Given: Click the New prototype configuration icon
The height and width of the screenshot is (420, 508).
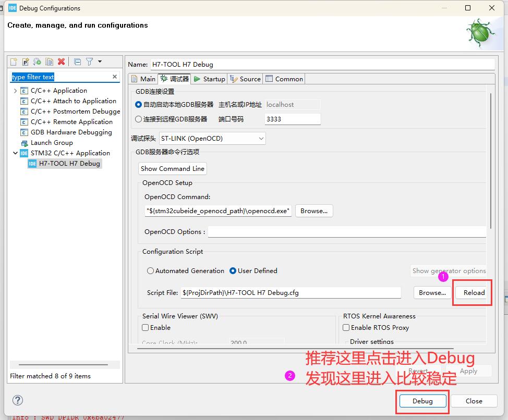Looking at the screenshot, I should [x=25, y=61].
